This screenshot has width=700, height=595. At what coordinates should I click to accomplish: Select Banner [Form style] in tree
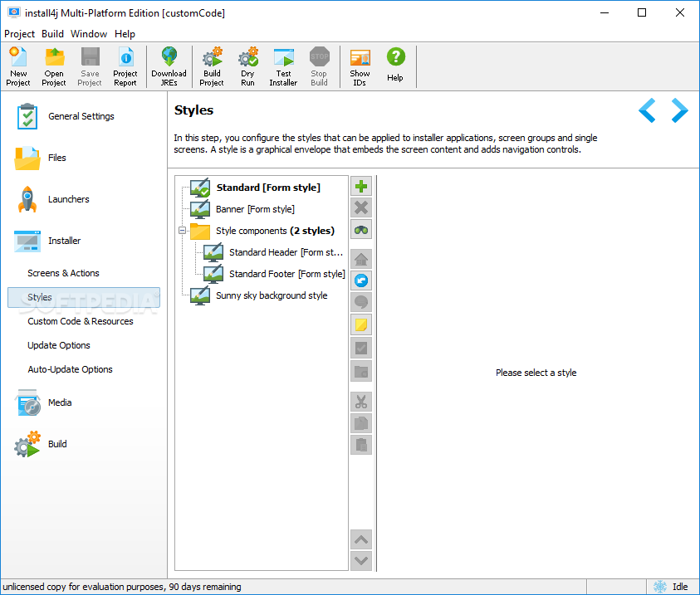(242, 209)
